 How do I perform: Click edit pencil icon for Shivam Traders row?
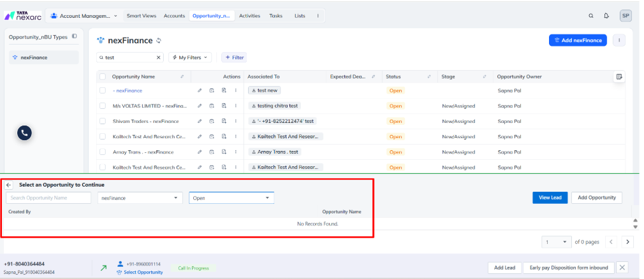pos(200,121)
